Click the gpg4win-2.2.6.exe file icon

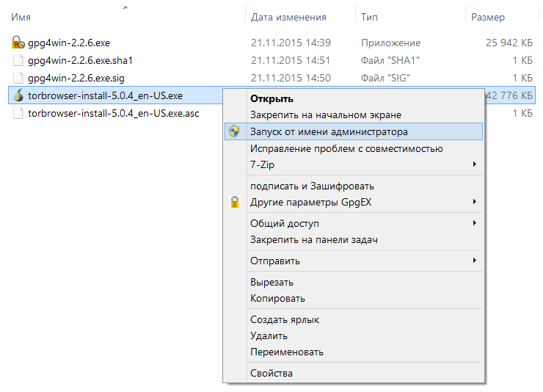point(18,43)
